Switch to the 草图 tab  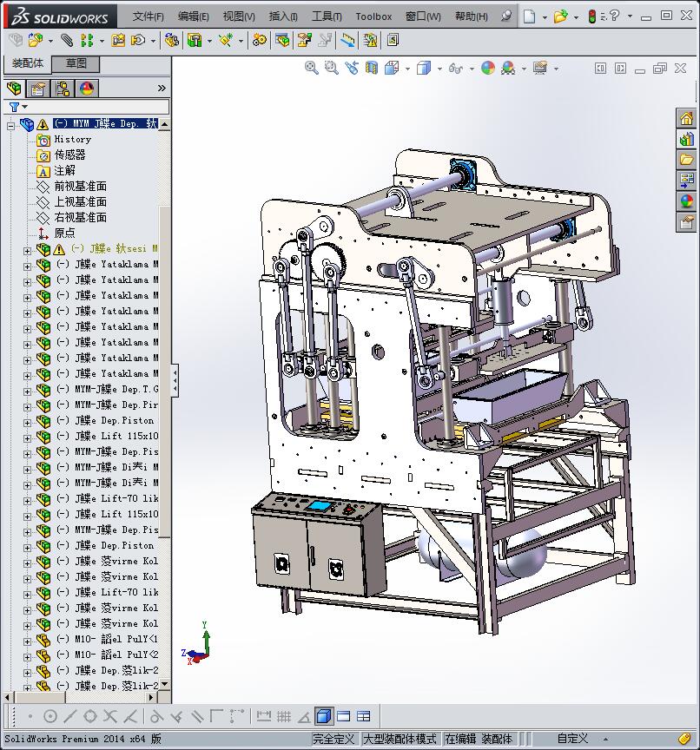[x=76, y=63]
